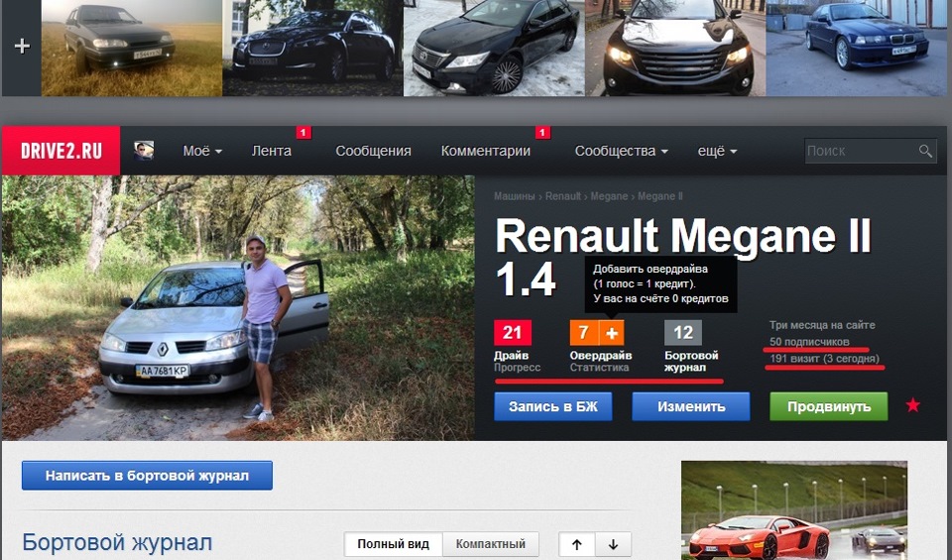952x560 pixels.
Task: Click the Запись в БЖ button
Action: pyautogui.click(x=553, y=406)
